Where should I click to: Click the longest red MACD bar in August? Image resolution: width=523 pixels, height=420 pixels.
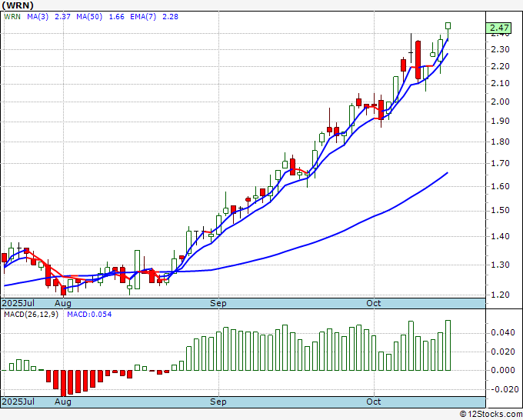(63, 383)
